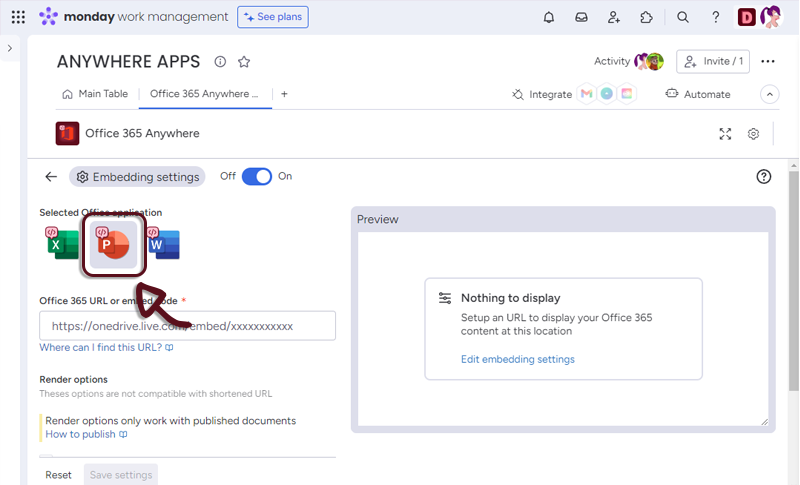Star the ANYWHERE APPS board as favorite
The height and width of the screenshot is (485, 800).
[244, 62]
